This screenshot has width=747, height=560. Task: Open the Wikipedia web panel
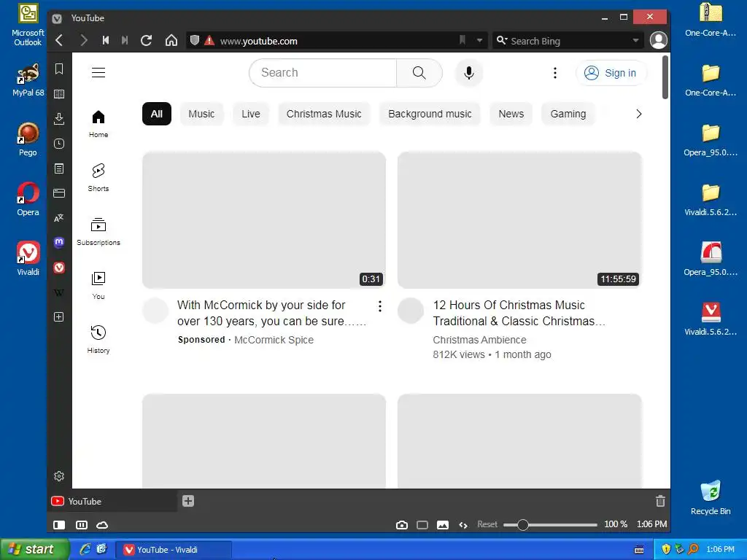tap(59, 292)
